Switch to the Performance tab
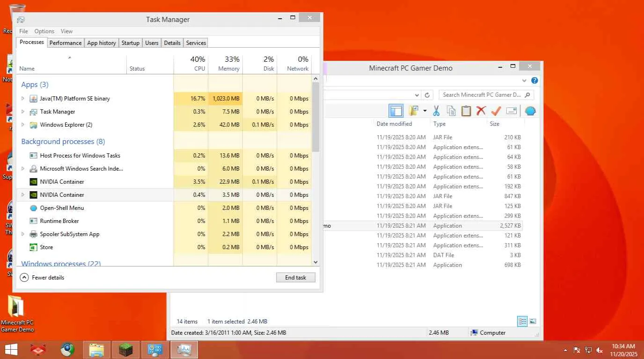The height and width of the screenshot is (359, 644). point(66,43)
